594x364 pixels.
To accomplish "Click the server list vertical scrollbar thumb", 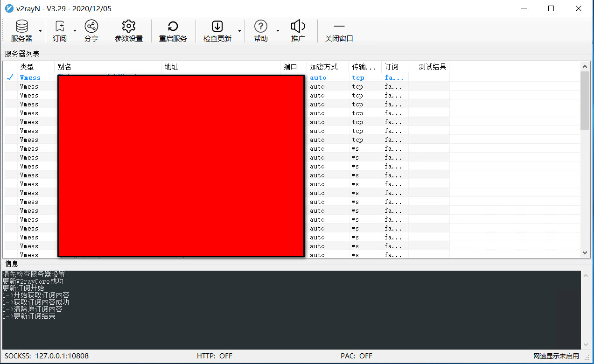I will [x=585, y=100].
